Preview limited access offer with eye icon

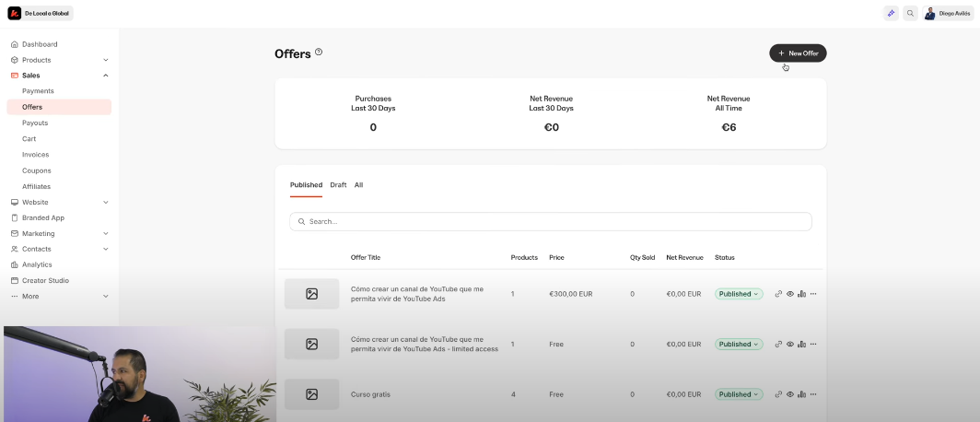tap(790, 344)
